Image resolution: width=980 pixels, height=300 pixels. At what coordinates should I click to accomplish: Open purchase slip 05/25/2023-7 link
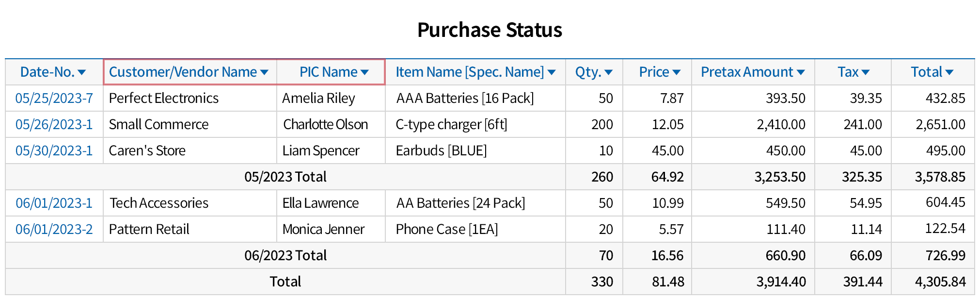[x=54, y=99]
